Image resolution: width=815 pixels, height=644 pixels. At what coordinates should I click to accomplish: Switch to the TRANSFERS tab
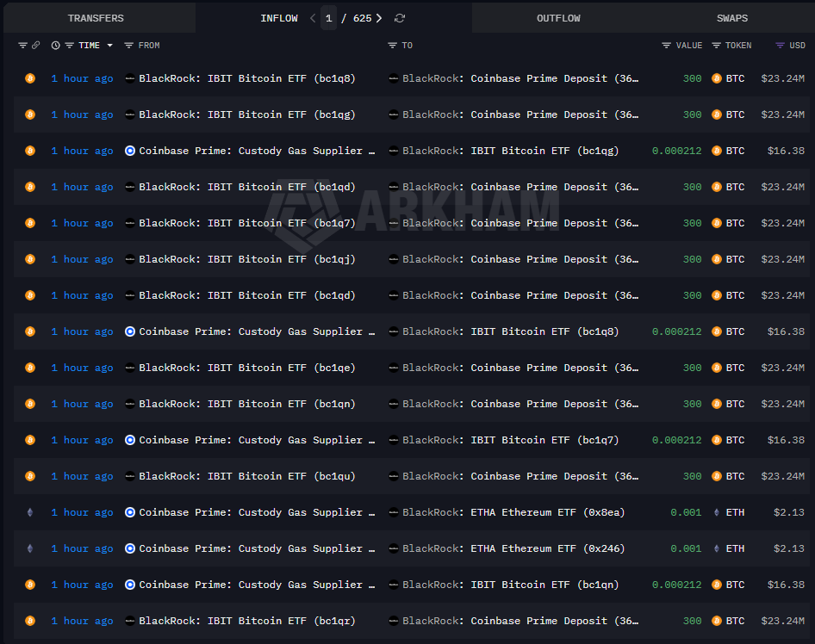click(96, 18)
